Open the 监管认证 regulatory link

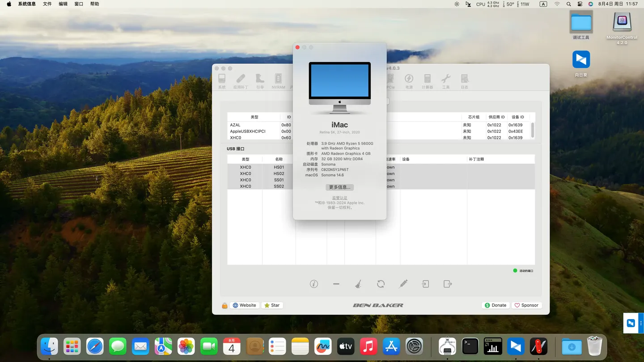tap(339, 198)
